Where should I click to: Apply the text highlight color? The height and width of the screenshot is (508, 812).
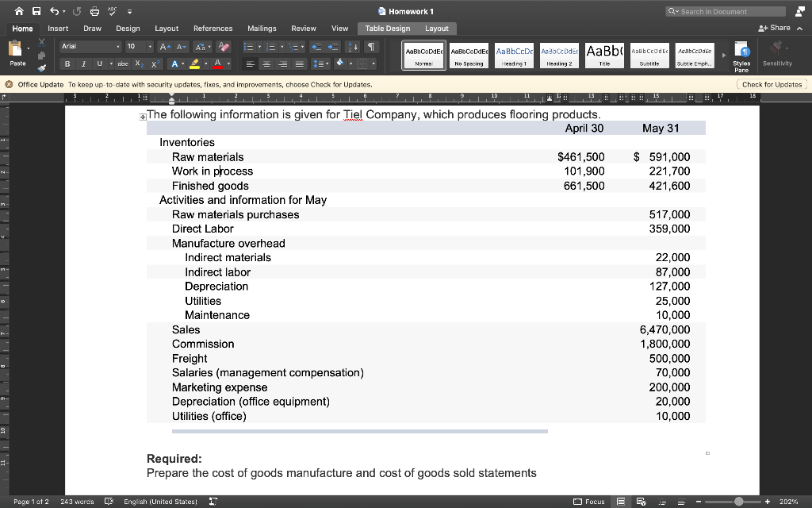click(x=194, y=64)
